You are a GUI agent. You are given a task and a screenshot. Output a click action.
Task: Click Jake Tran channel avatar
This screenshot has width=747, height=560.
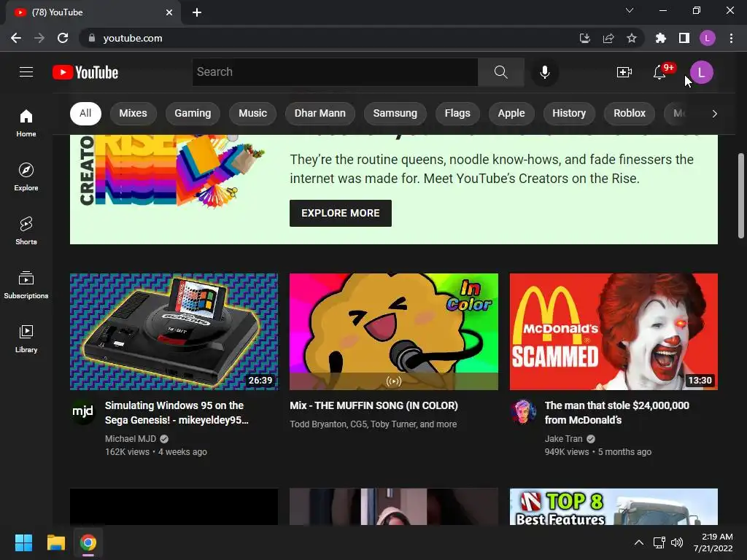coord(522,411)
